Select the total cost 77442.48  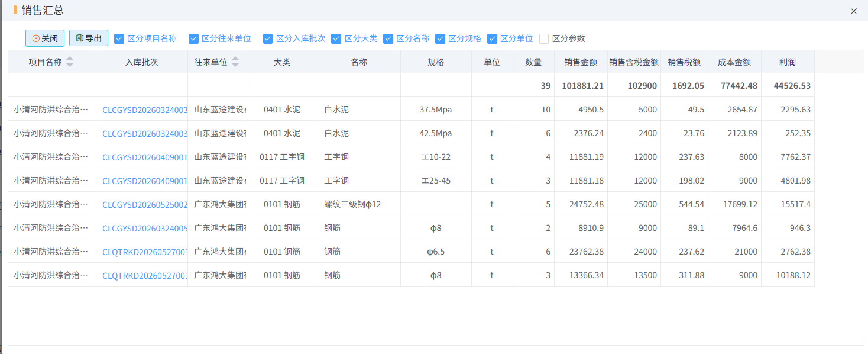click(739, 86)
